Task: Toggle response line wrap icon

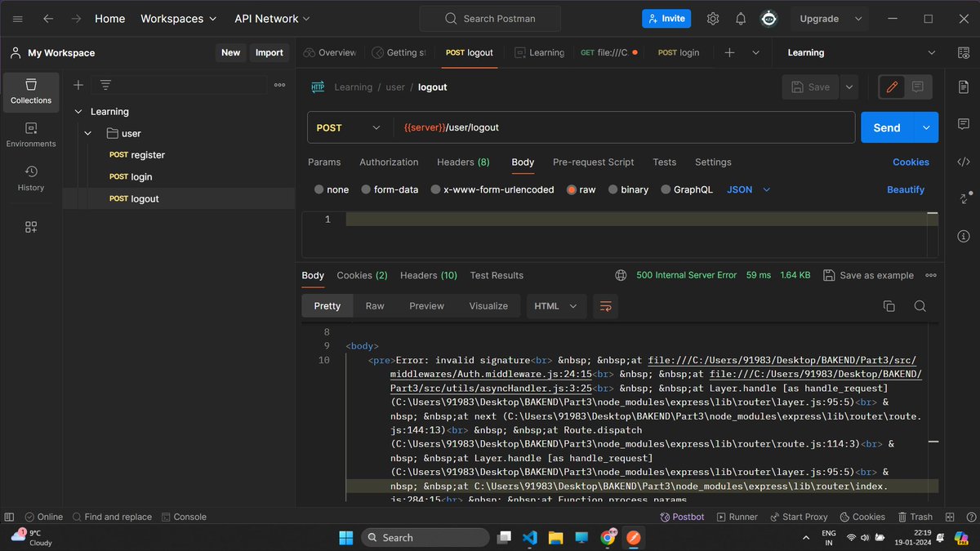Action: point(605,306)
